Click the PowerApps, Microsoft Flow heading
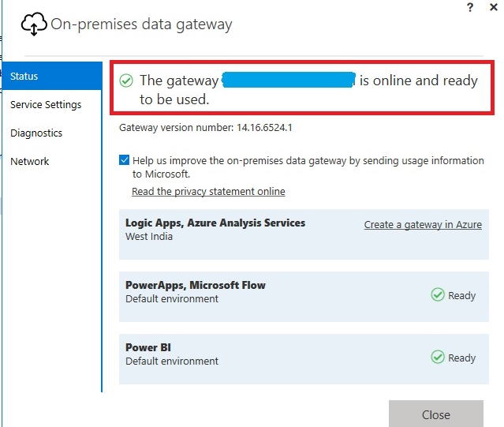The height and width of the screenshot is (427, 504). pyautogui.click(x=196, y=286)
